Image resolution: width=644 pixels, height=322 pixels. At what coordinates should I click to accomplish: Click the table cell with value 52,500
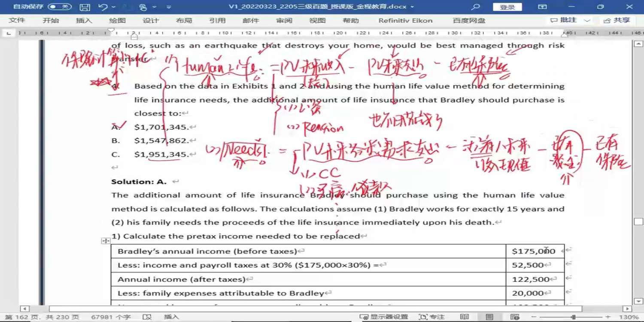[x=535, y=265]
